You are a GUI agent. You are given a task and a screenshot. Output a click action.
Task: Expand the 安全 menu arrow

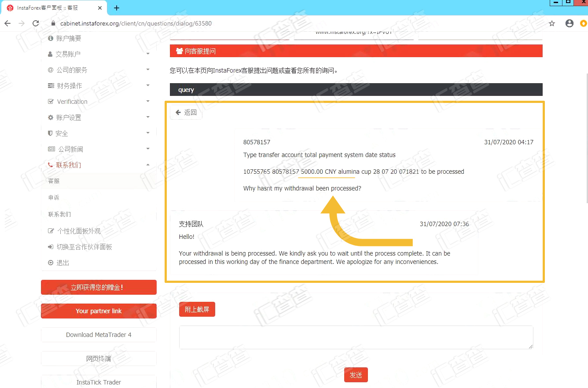148,133
